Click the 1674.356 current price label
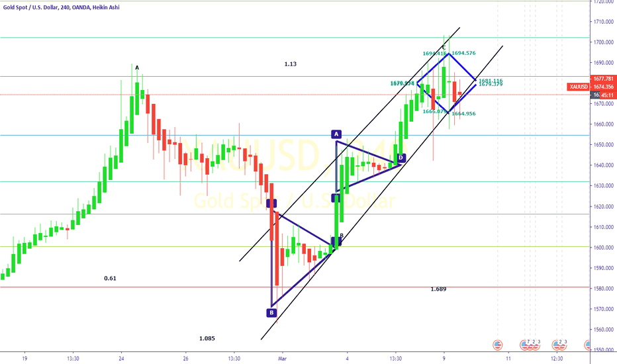The height and width of the screenshot is (364, 617). (604, 87)
